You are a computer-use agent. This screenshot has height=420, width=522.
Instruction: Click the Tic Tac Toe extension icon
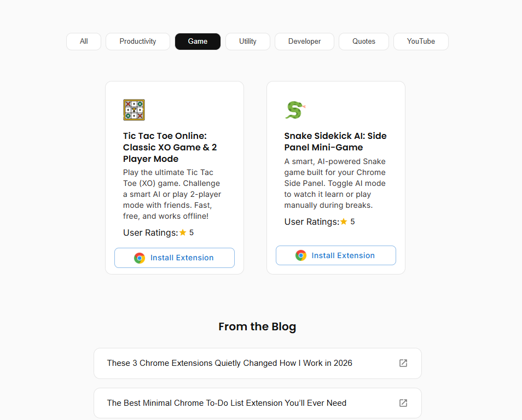[134, 109]
